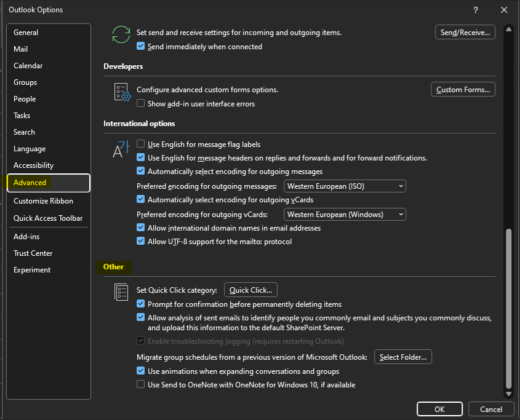Click the Send/Receive circular arrows icon
Image resolution: width=520 pixels, height=420 pixels.
point(121,35)
